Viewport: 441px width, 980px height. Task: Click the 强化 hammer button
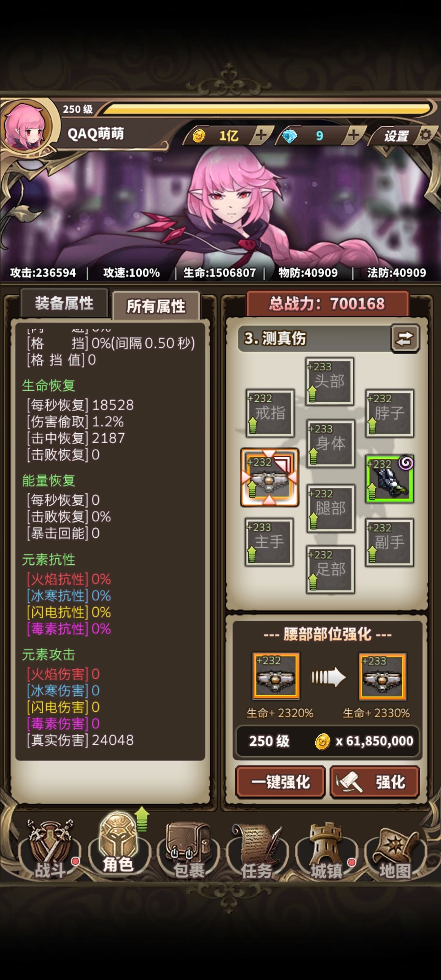[x=375, y=782]
